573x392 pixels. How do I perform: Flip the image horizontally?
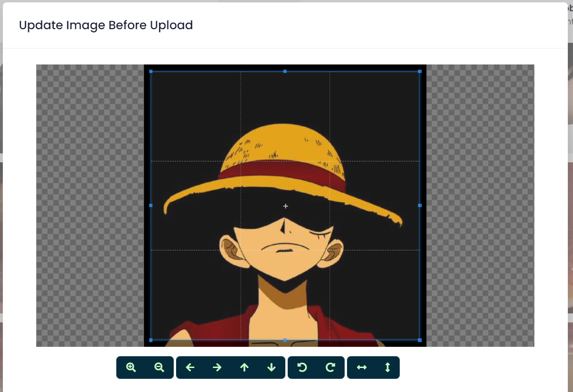362,368
